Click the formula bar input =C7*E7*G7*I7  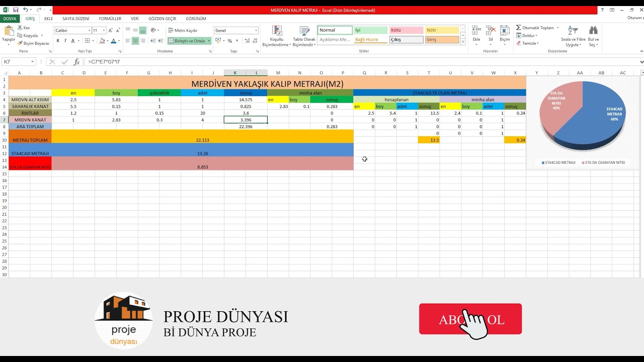(361, 62)
